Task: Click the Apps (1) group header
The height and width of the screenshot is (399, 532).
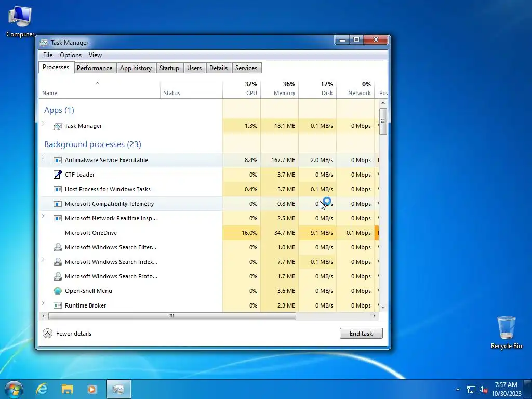Action: pos(59,110)
